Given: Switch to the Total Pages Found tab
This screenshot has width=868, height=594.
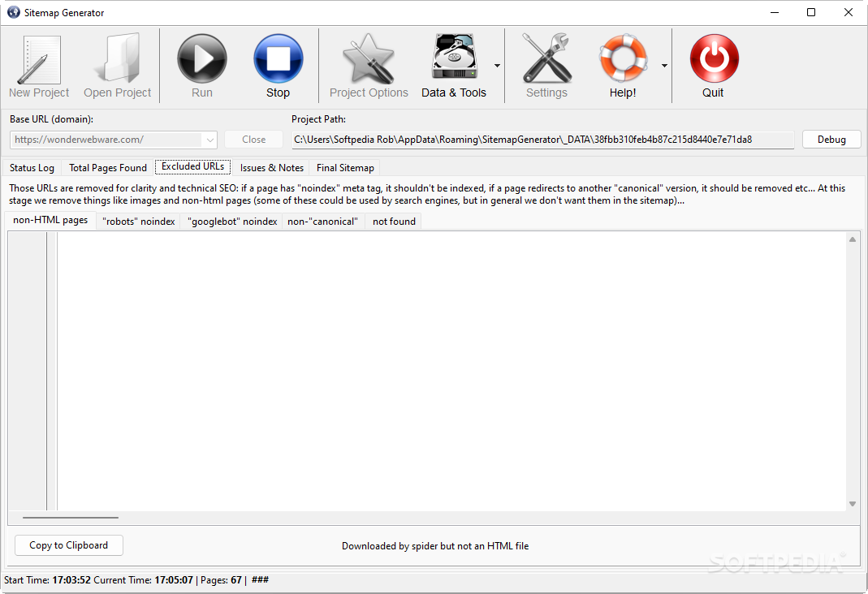Looking at the screenshot, I should click(x=108, y=168).
